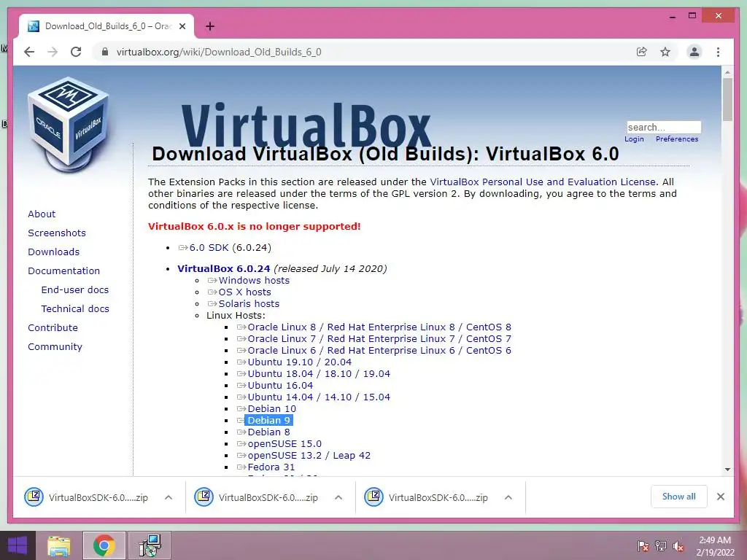Image resolution: width=747 pixels, height=560 pixels.
Task: Click the muted volume tray icon
Action: [x=678, y=545]
